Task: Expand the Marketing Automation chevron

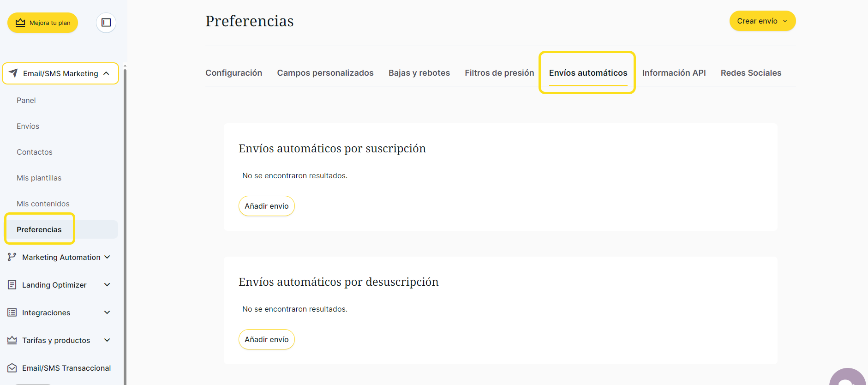Action: [x=107, y=257]
